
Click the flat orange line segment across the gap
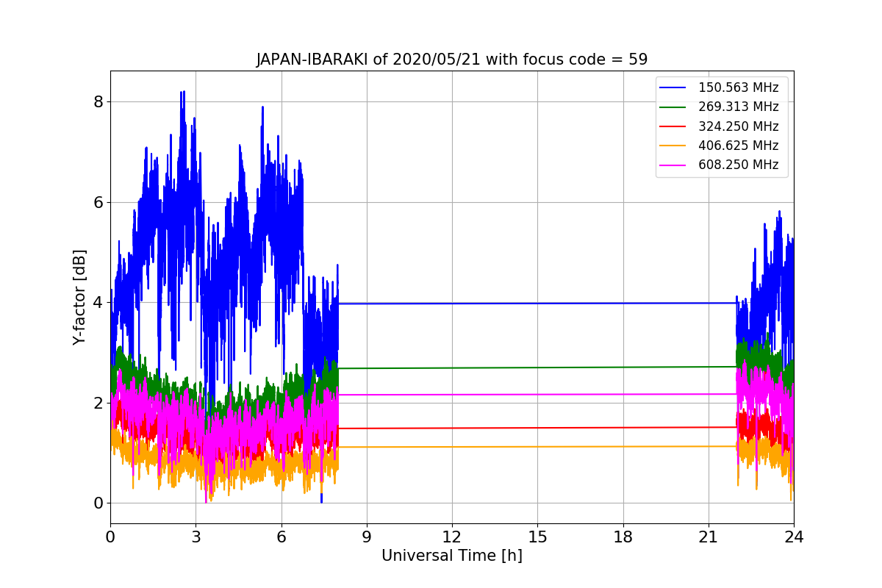537,447
